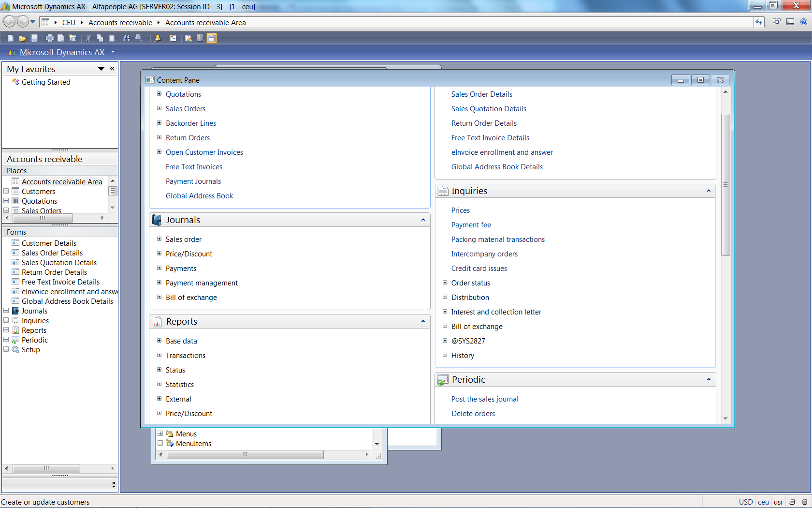This screenshot has width=812, height=508.
Task: Click the Print preview toolbar icon
Action: tap(61, 38)
